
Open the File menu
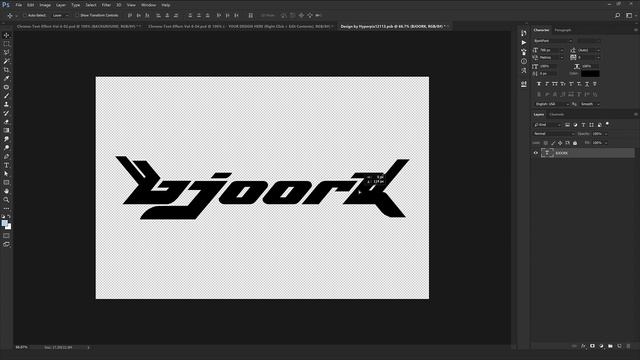[x=18, y=5]
